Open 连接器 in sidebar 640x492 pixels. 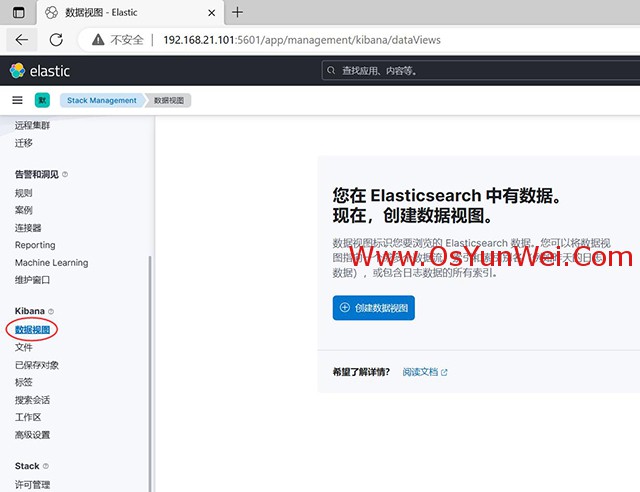pyautogui.click(x=28, y=228)
